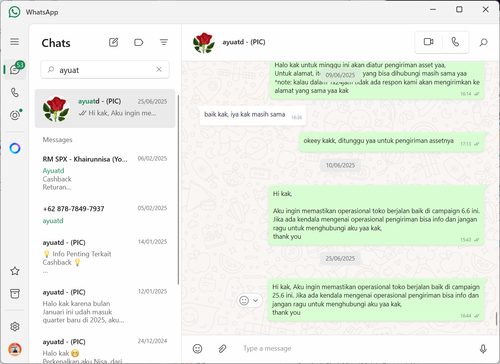This screenshot has height=364, width=500.
Task: Open RM SPX - Khairunnisa message result
Action: tap(105, 173)
